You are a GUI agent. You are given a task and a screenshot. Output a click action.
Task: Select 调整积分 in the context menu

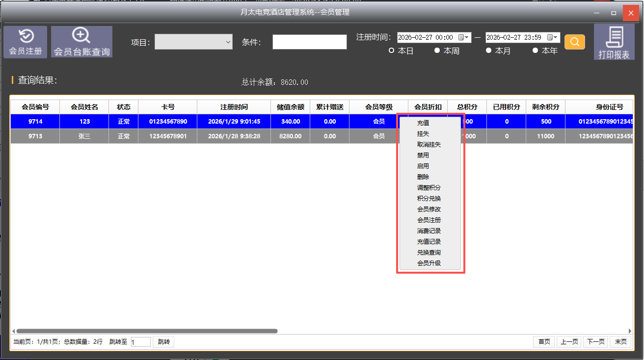click(x=429, y=188)
